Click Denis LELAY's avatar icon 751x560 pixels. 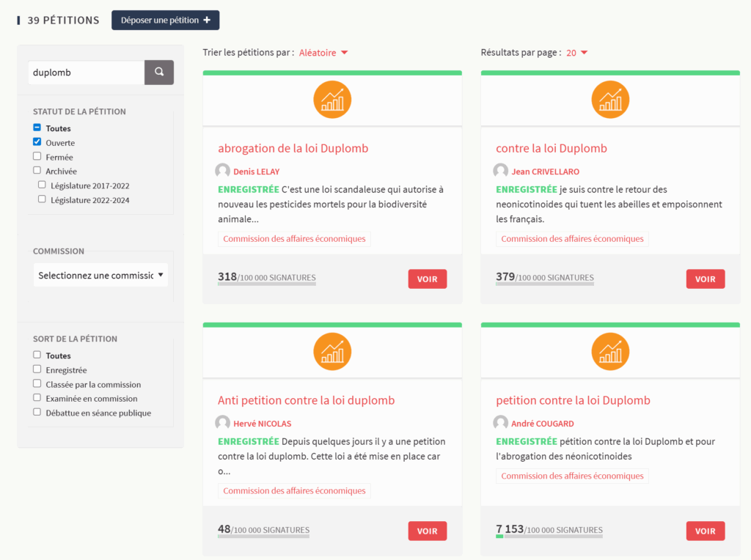click(x=223, y=172)
